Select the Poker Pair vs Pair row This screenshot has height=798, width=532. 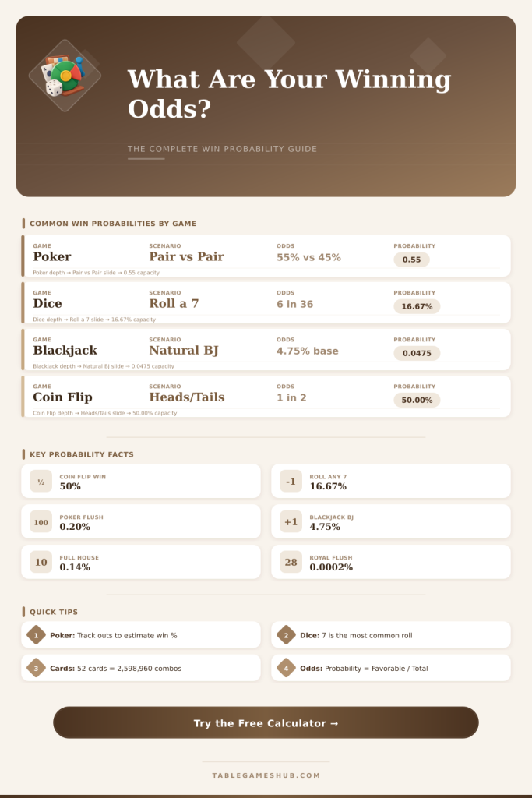tap(266, 256)
